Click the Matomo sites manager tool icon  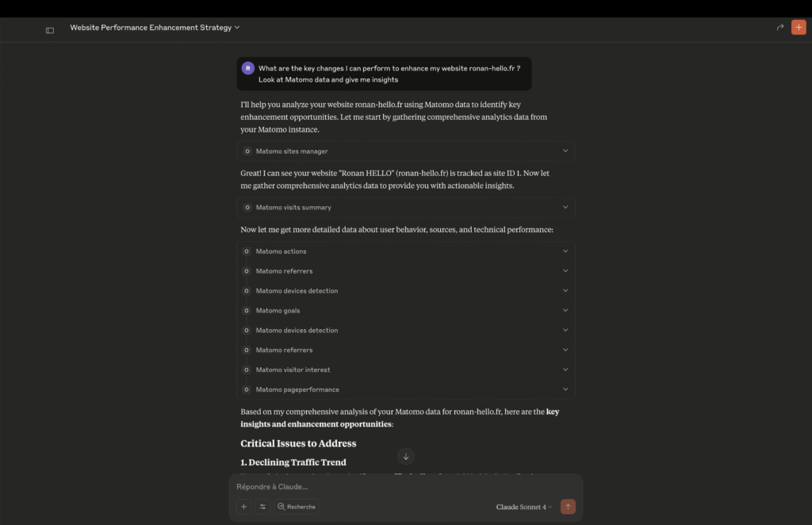[x=247, y=151]
